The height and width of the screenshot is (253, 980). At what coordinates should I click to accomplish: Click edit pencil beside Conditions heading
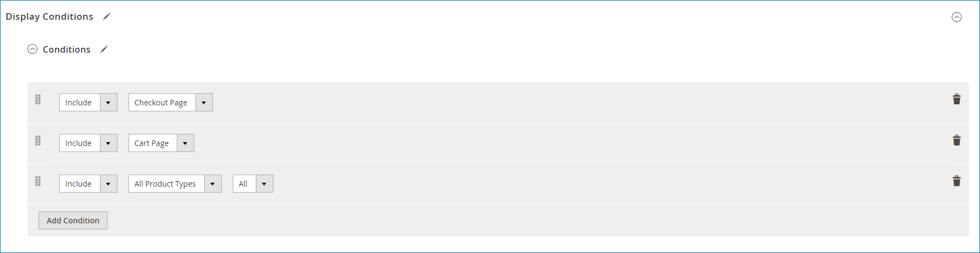point(104,49)
